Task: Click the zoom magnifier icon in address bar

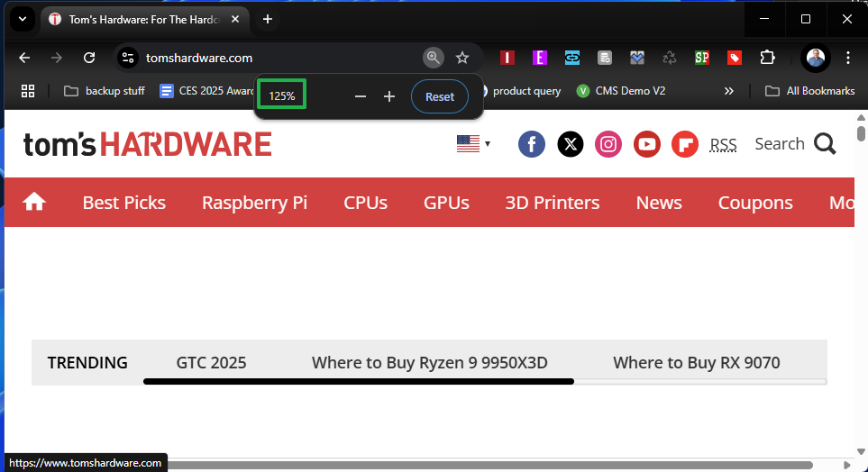Action: (x=434, y=58)
